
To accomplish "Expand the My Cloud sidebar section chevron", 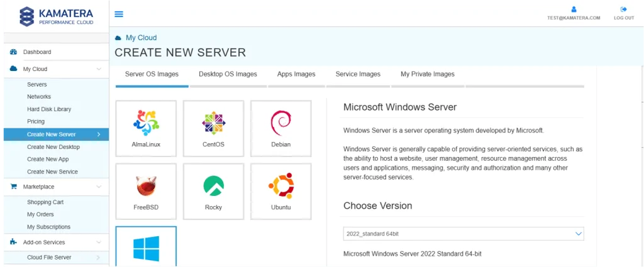I will (99, 69).
